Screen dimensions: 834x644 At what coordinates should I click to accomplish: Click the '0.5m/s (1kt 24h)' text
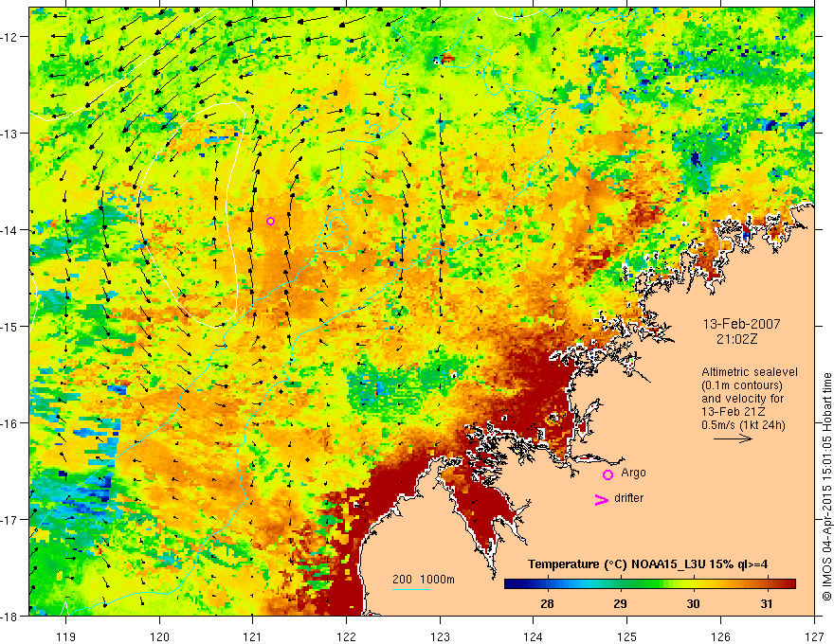coord(744,425)
